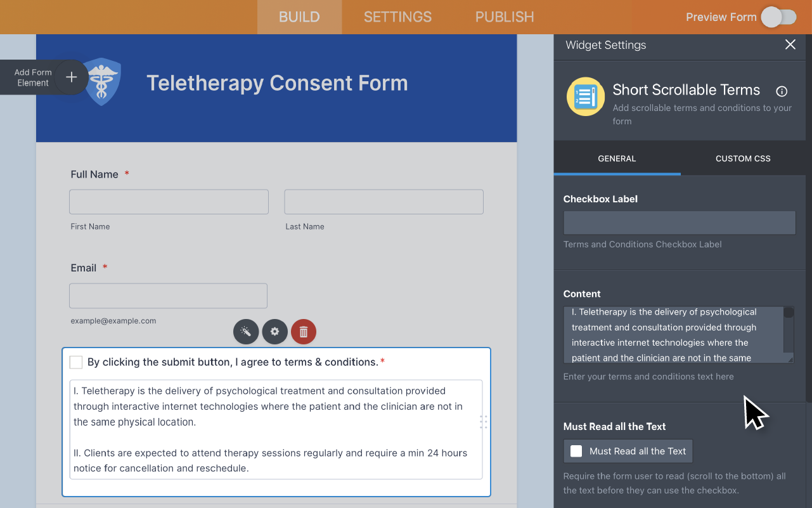Open the gear properties icon for the terms widget
This screenshot has height=508, width=812.
click(274, 332)
